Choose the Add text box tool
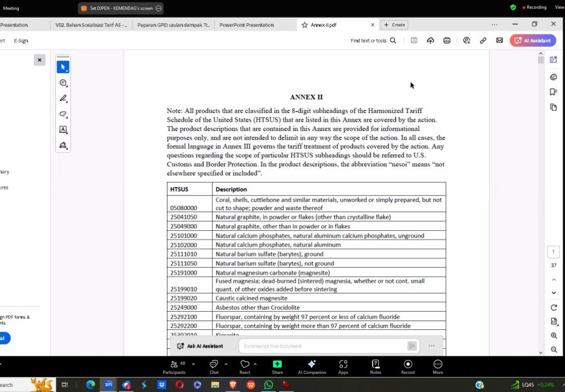This screenshot has height=392, width=565. click(x=63, y=130)
